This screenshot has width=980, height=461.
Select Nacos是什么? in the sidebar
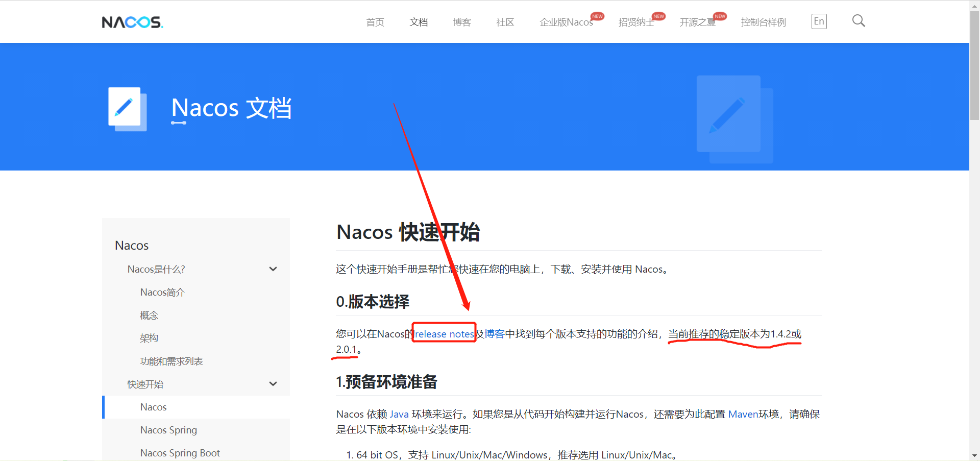click(156, 269)
